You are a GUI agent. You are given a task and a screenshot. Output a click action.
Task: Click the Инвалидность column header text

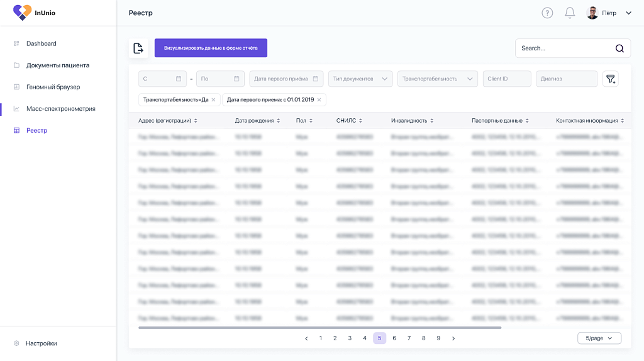(x=409, y=121)
